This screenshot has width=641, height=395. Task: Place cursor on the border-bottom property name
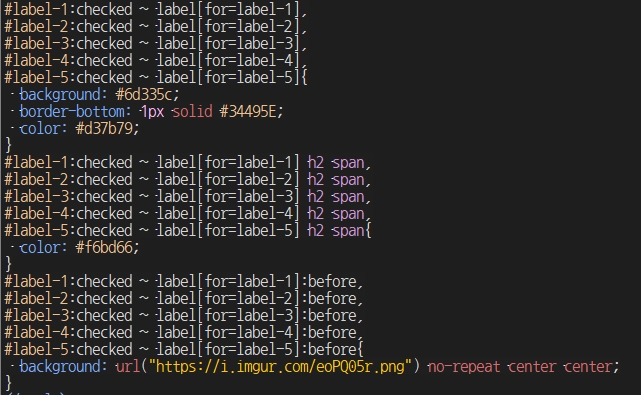pos(72,111)
